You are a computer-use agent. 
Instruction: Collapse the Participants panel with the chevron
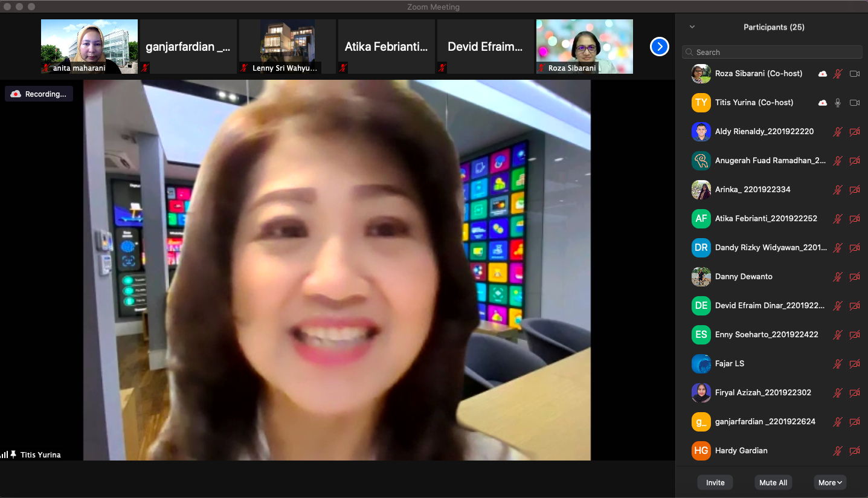[x=692, y=27]
